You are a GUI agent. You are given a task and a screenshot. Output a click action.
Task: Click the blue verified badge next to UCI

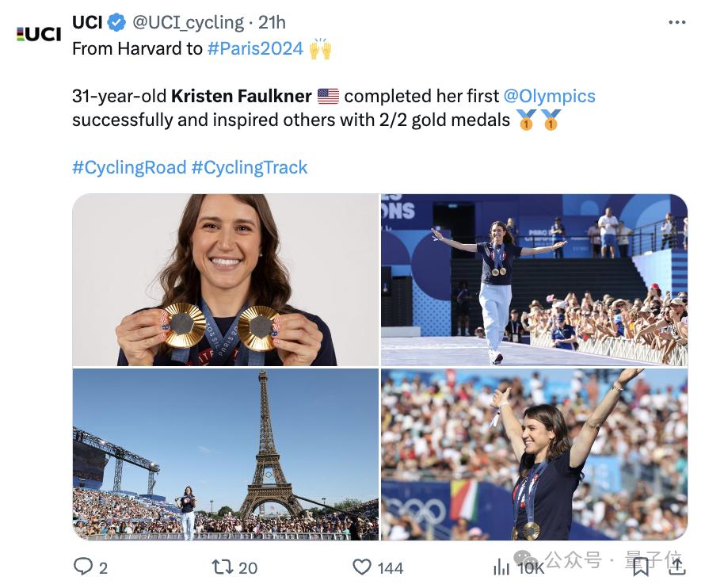point(115,22)
